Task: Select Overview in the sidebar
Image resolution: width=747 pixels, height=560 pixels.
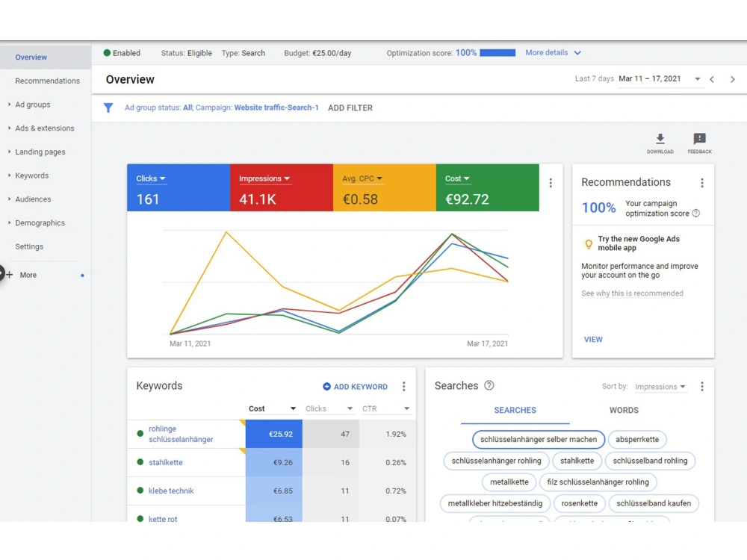Action: coord(31,57)
